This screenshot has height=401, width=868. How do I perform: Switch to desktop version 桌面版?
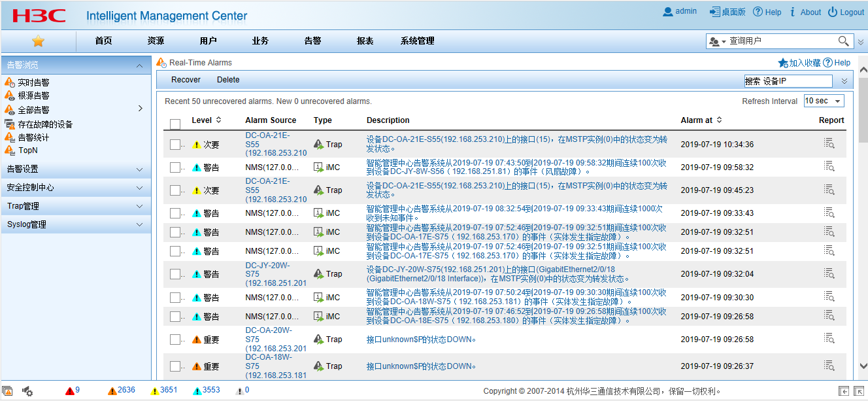click(727, 12)
